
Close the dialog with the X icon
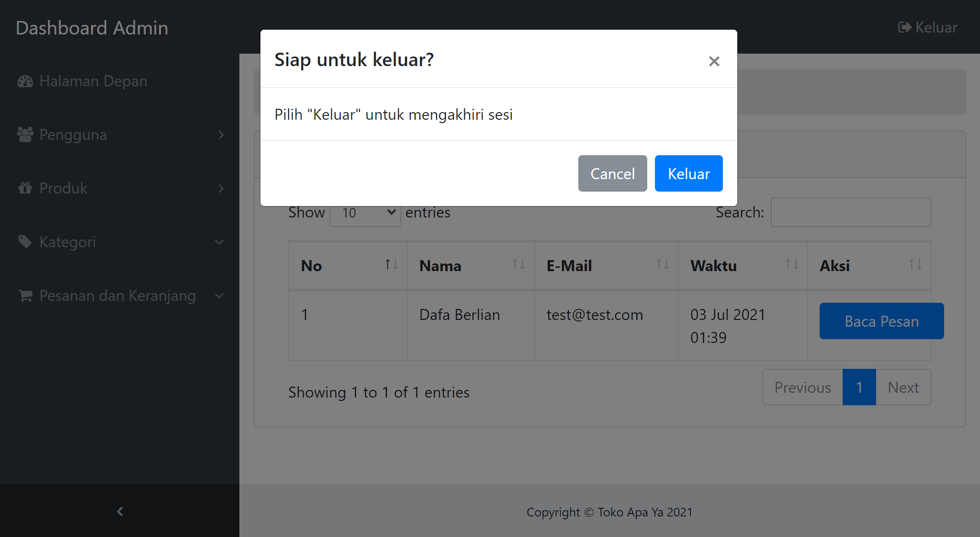point(714,61)
